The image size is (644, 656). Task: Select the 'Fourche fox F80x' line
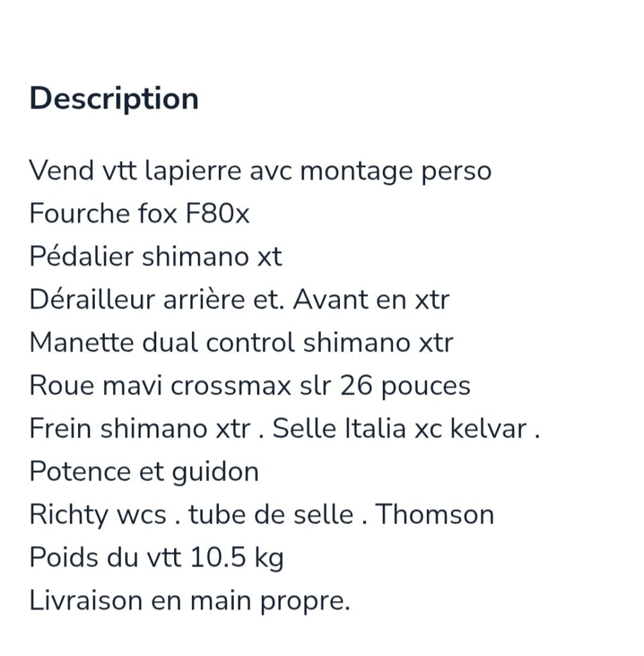click(x=140, y=214)
